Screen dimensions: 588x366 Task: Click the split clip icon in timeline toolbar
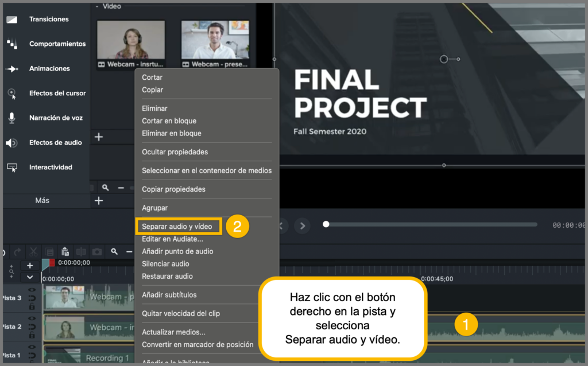point(80,252)
